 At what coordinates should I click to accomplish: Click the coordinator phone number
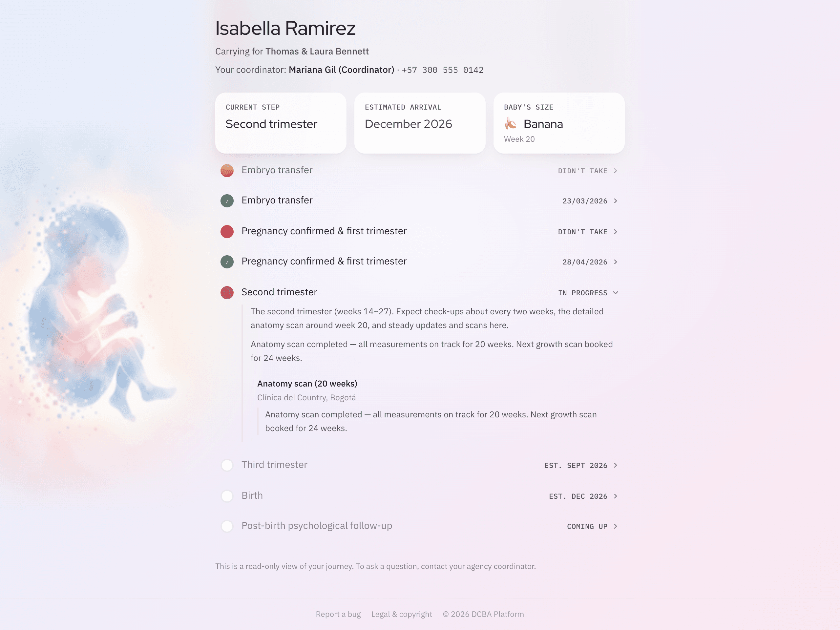click(442, 70)
